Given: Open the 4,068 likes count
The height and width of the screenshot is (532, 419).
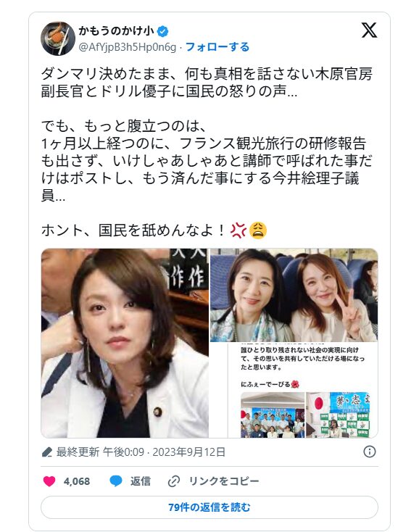Looking at the screenshot, I should tap(77, 481).
